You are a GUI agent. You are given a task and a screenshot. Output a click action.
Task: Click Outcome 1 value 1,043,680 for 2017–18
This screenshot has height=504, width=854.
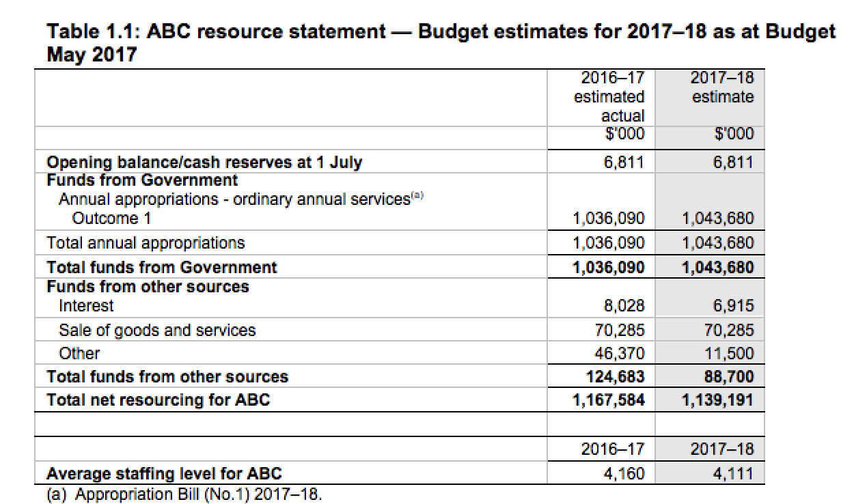(718, 219)
